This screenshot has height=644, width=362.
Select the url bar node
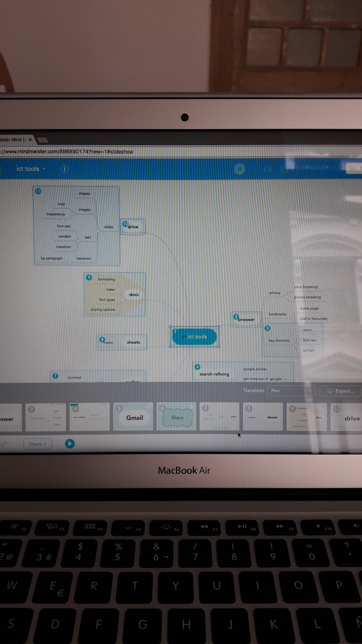[x=309, y=350]
